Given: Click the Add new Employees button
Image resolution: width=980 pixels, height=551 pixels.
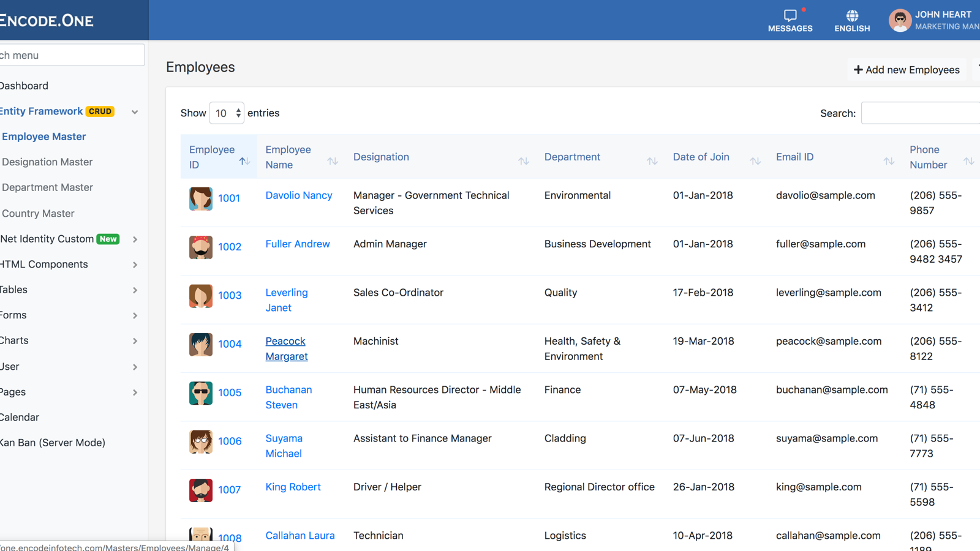Looking at the screenshot, I should (x=907, y=69).
